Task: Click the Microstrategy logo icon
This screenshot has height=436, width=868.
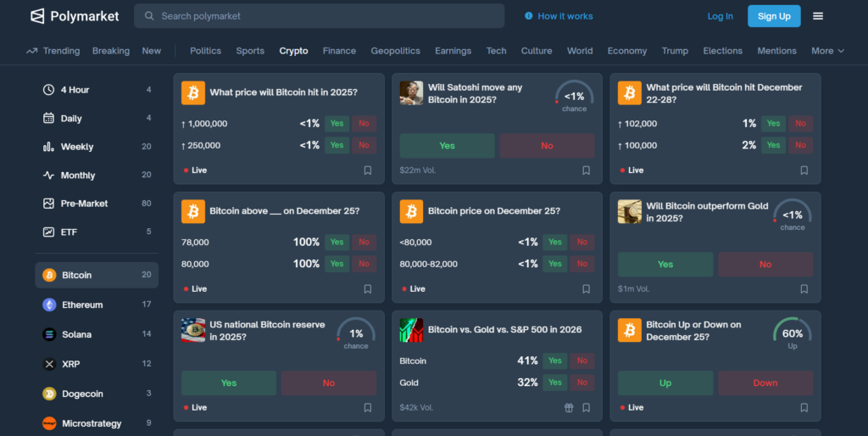Action: pyautogui.click(x=49, y=423)
